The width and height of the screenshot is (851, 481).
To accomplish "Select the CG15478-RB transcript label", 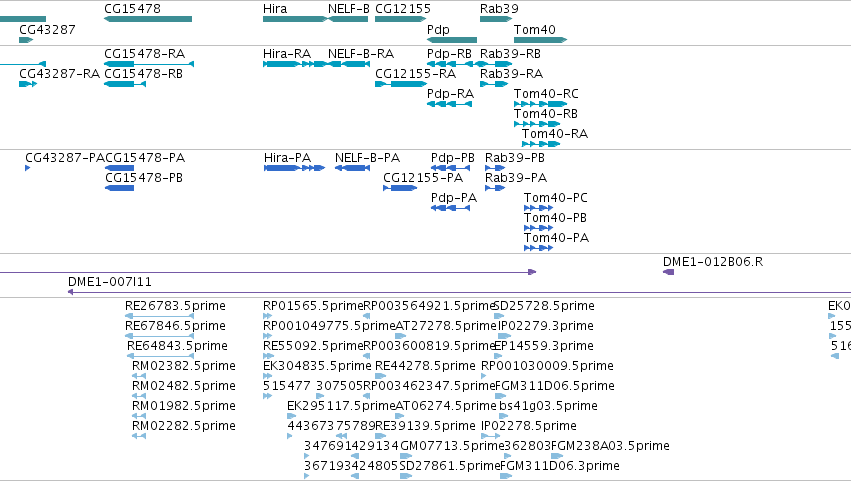I will pyautogui.click(x=143, y=74).
